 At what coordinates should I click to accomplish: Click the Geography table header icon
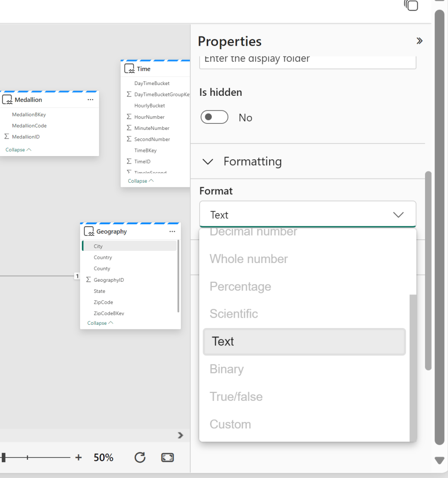(x=89, y=232)
